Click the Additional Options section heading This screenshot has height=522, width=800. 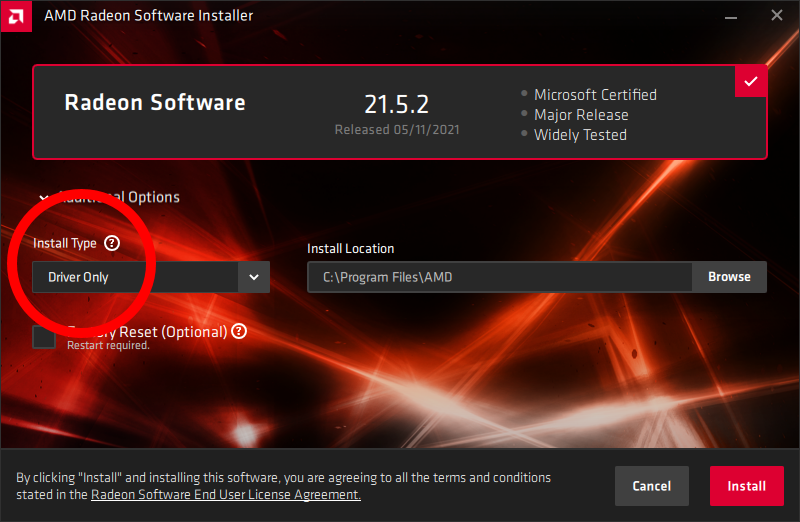120,198
